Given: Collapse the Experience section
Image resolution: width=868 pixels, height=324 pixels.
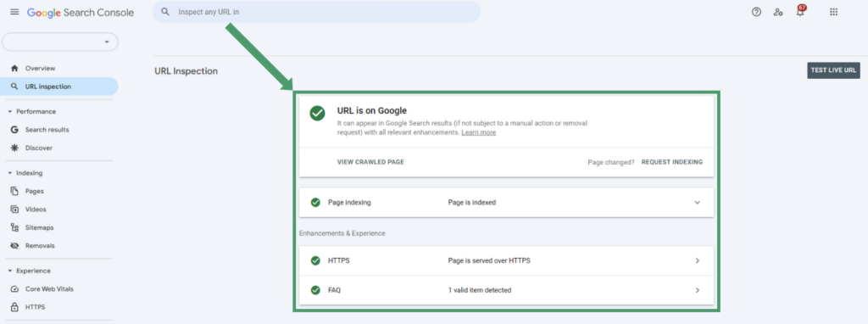Looking at the screenshot, I should point(10,271).
